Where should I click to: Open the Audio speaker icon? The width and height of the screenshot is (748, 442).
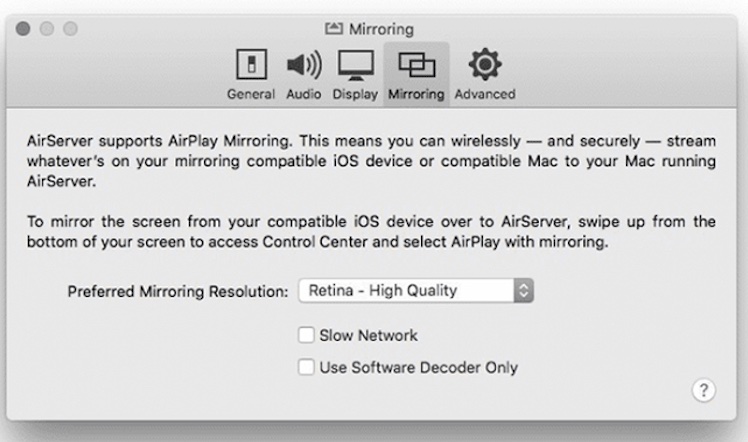pos(303,66)
